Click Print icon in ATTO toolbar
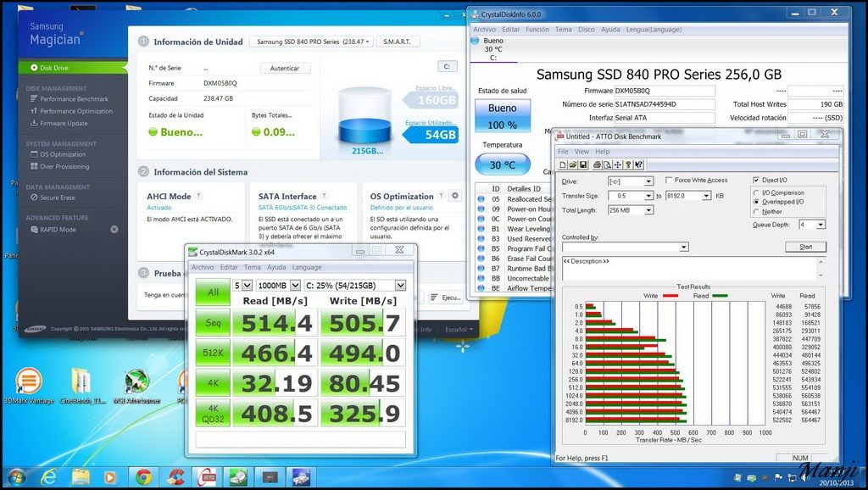Image resolution: width=868 pixels, height=490 pixels. coord(597,165)
